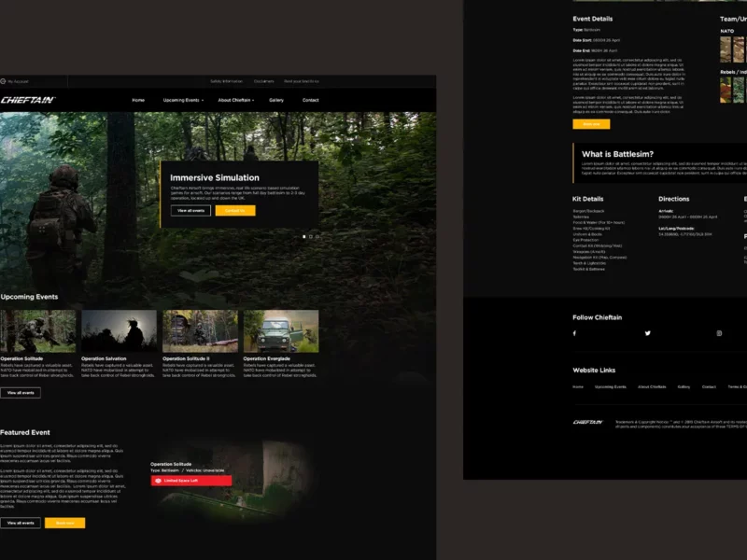
Task: Open Contact in the main navigation
Action: (x=311, y=101)
